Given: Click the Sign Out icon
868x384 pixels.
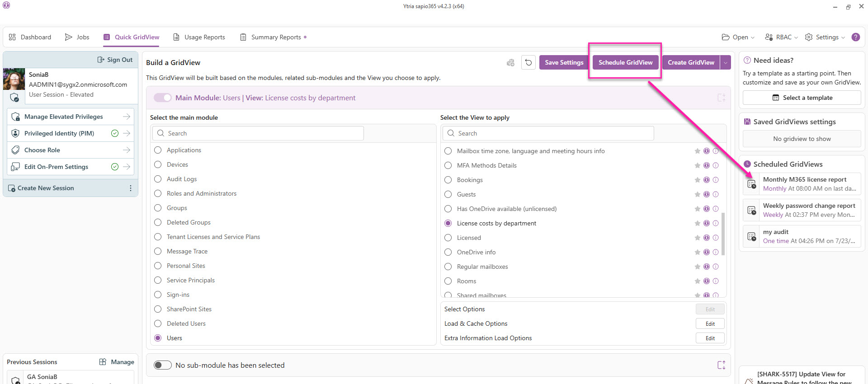Looking at the screenshot, I should click(x=101, y=60).
